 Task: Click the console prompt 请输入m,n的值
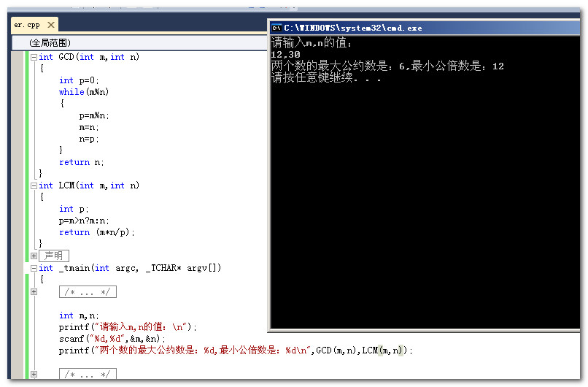pos(312,43)
